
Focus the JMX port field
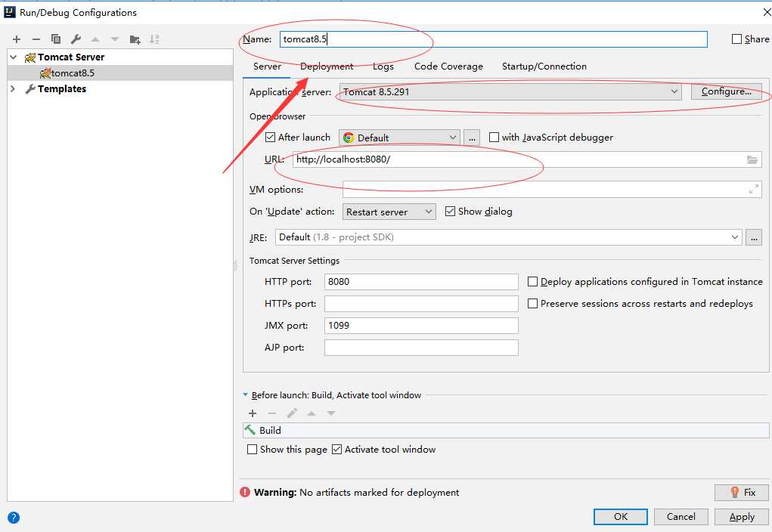coord(421,325)
